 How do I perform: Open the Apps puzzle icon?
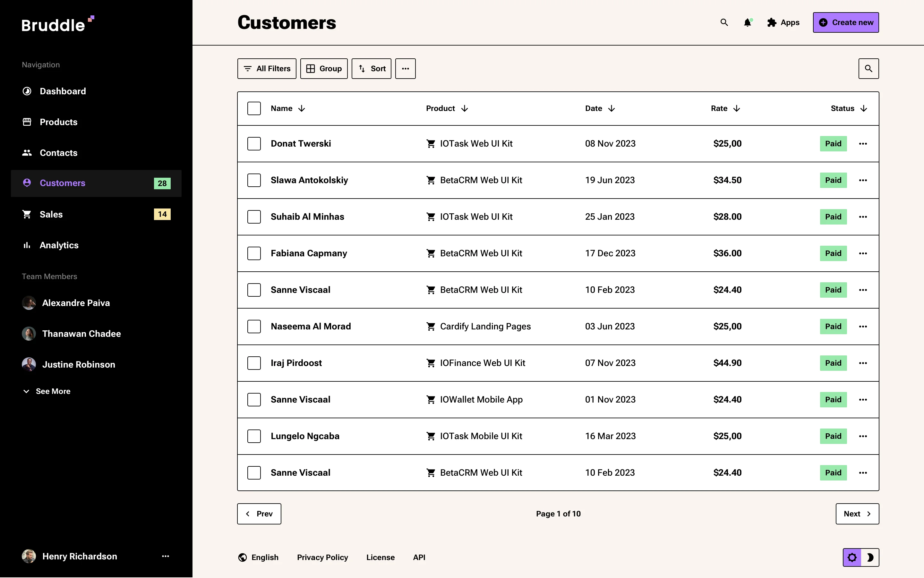point(772,22)
